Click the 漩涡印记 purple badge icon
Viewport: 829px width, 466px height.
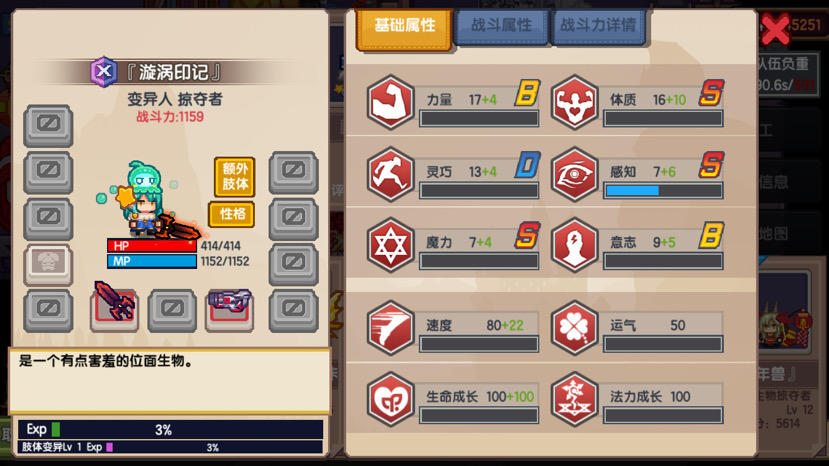coord(104,71)
